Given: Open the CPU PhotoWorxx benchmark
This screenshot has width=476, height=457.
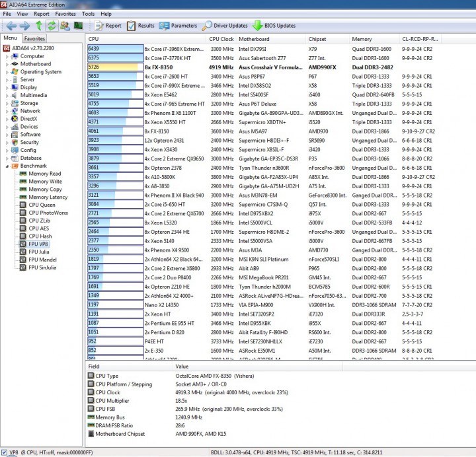Looking at the screenshot, I should (48, 213).
